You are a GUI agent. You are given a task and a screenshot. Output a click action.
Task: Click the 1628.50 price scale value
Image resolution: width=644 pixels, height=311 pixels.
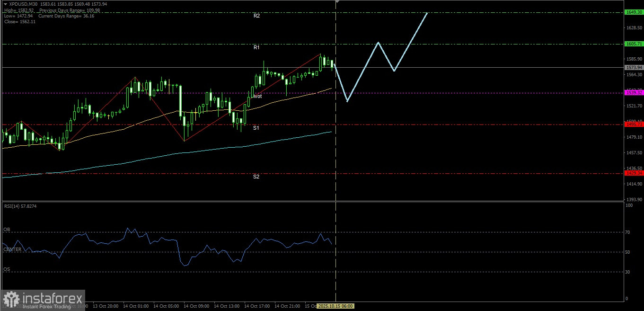(634, 28)
